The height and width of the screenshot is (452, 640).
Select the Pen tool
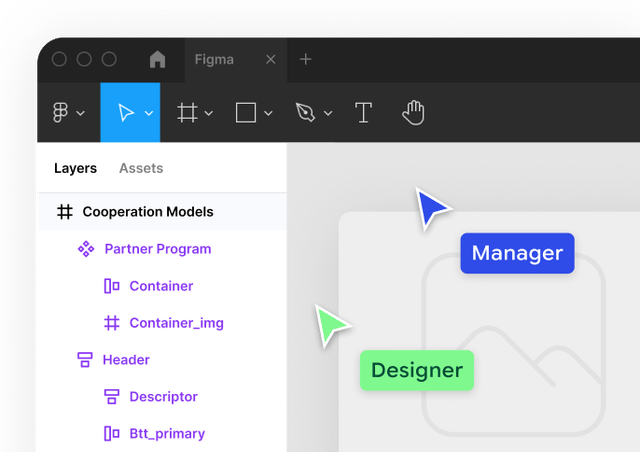[x=305, y=113]
